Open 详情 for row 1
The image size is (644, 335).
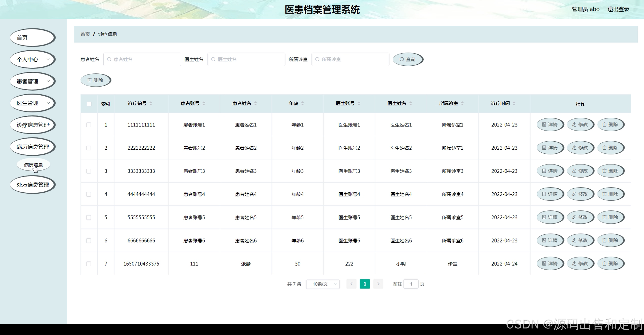tap(550, 124)
